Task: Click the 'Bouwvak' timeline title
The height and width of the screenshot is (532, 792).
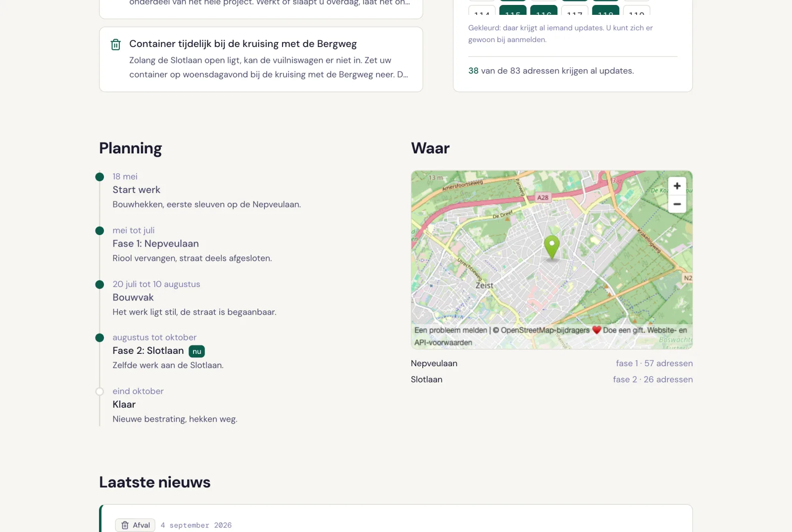Action: (x=133, y=297)
